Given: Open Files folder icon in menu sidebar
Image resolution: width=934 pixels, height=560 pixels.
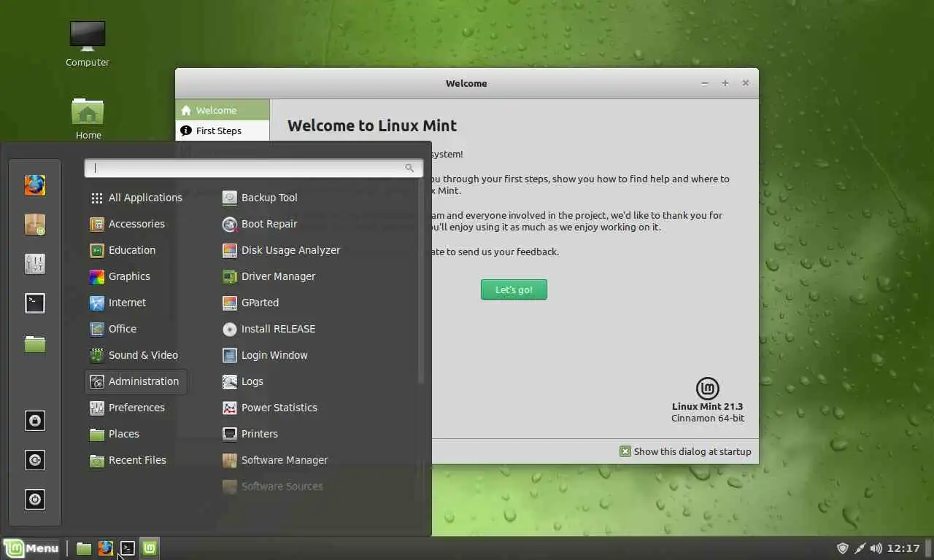Looking at the screenshot, I should pyautogui.click(x=35, y=343).
